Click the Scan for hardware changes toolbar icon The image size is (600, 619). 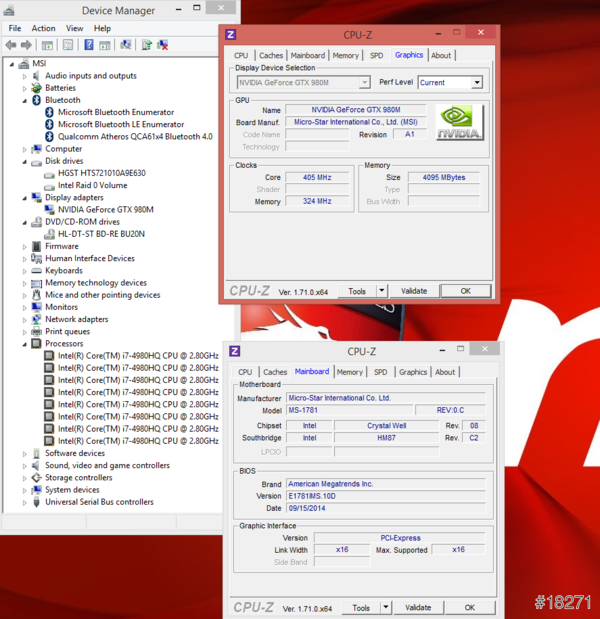click(126, 44)
